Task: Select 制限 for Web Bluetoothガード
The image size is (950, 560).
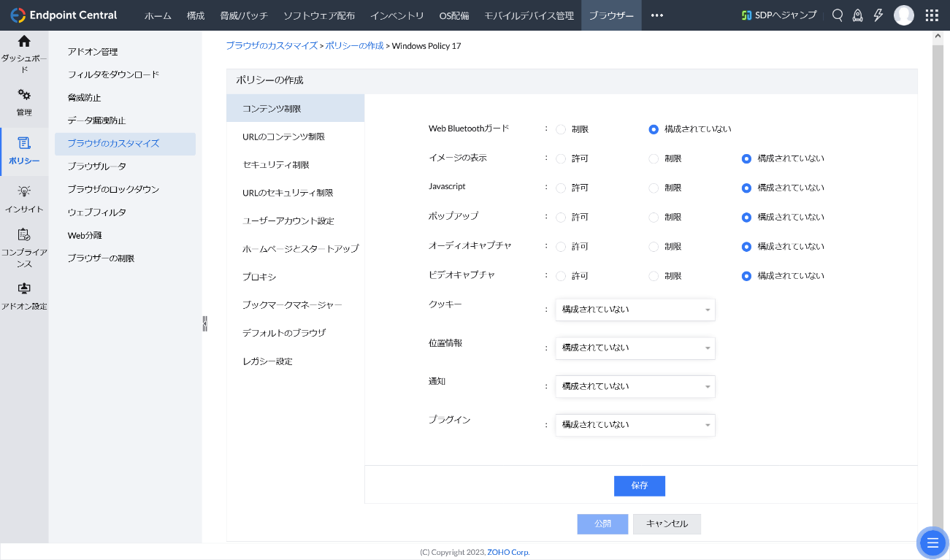Action: [561, 129]
